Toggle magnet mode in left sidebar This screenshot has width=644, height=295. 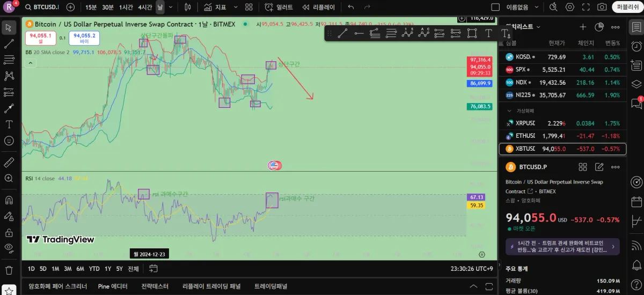coord(9,200)
